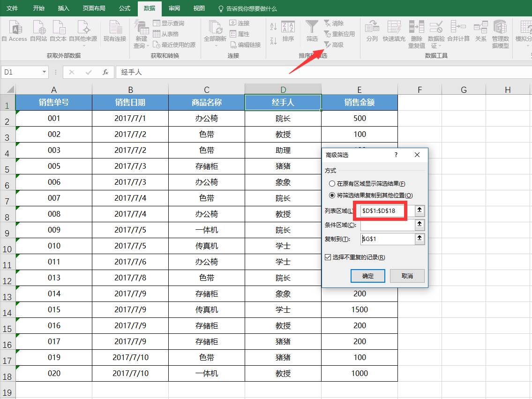Open Manage Data Model (管理数据模型)
Image resolution: width=532 pixels, height=399 pixels.
pos(500,34)
